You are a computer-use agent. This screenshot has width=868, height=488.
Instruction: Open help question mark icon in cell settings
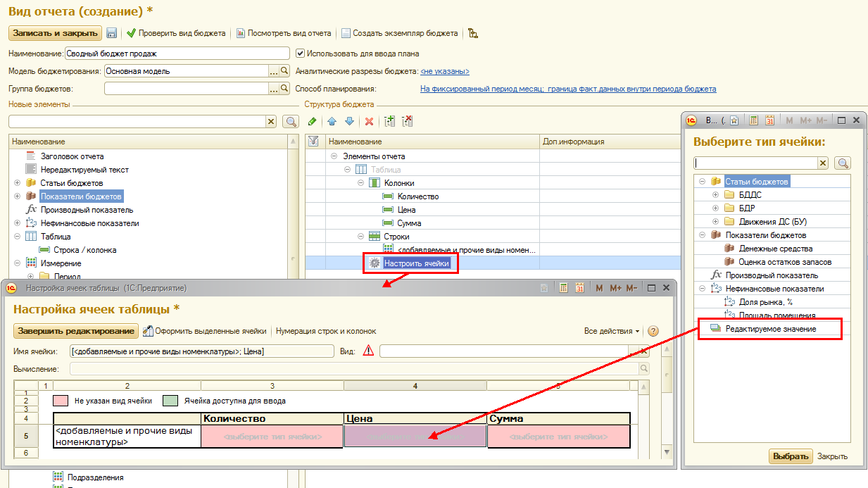click(x=653, y=331)
